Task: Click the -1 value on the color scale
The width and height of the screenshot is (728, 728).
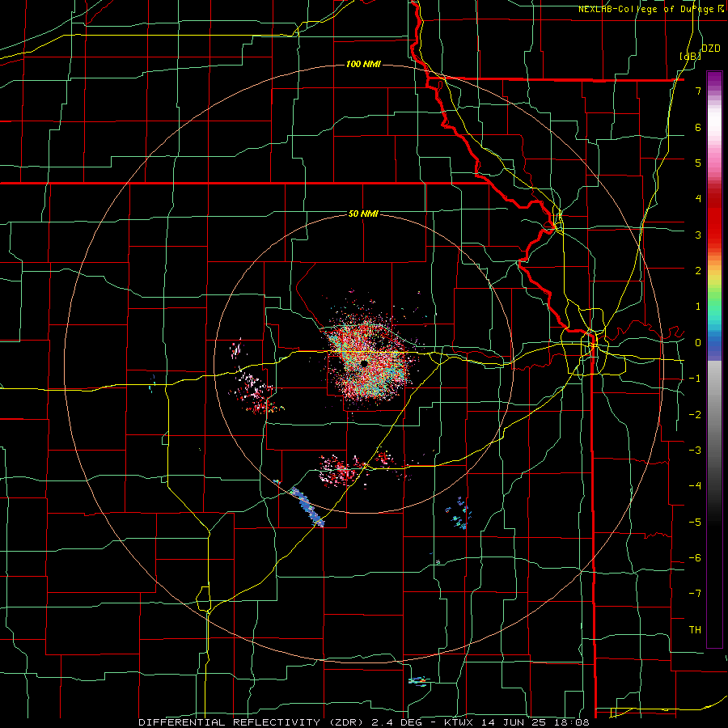Action: tap(695, 379)
